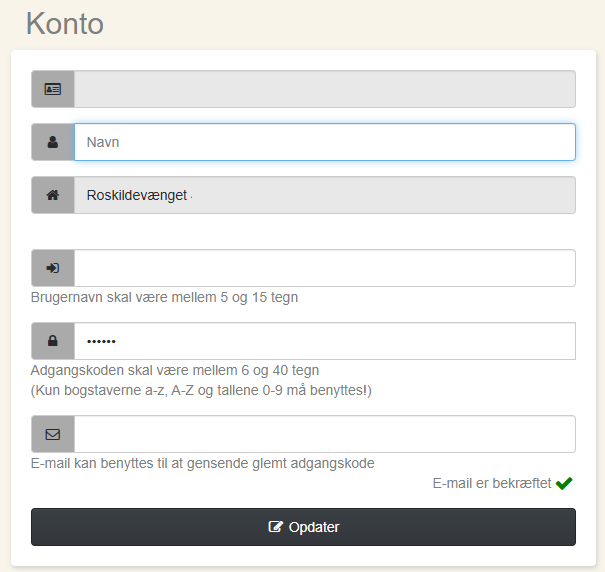Click the sign-in arrow username icon
605x572 pixels.
[x=53, y=268]
